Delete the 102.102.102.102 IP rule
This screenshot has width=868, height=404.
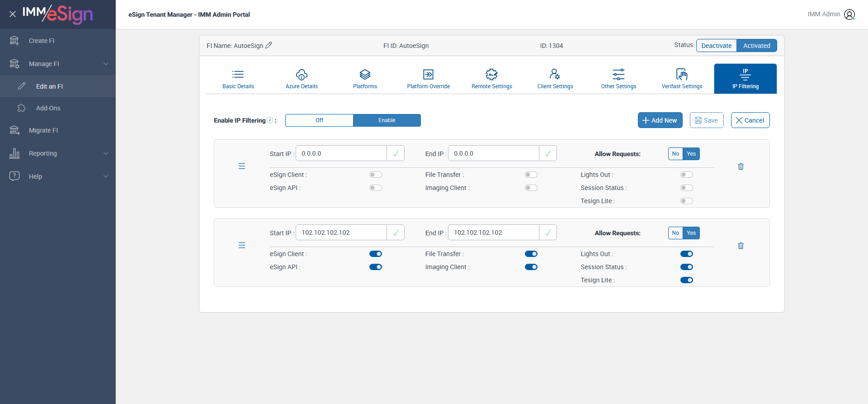[x=741, y=246]
